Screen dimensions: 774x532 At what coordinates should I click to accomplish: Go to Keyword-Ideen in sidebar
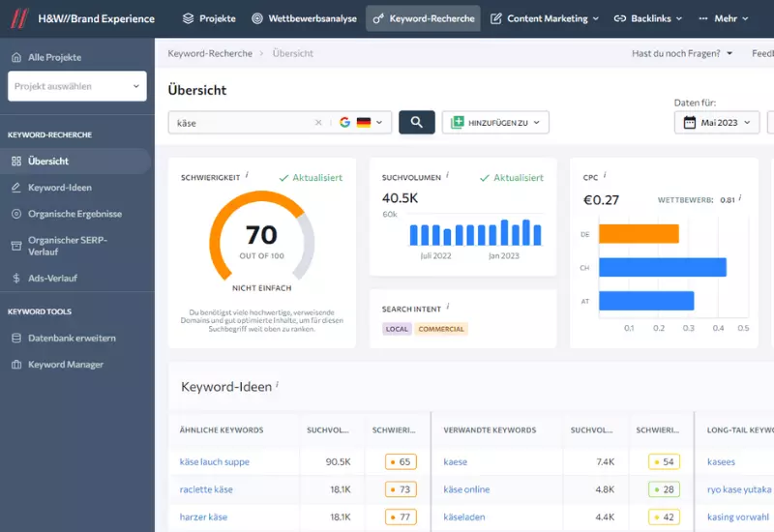(x=60, y=188)
